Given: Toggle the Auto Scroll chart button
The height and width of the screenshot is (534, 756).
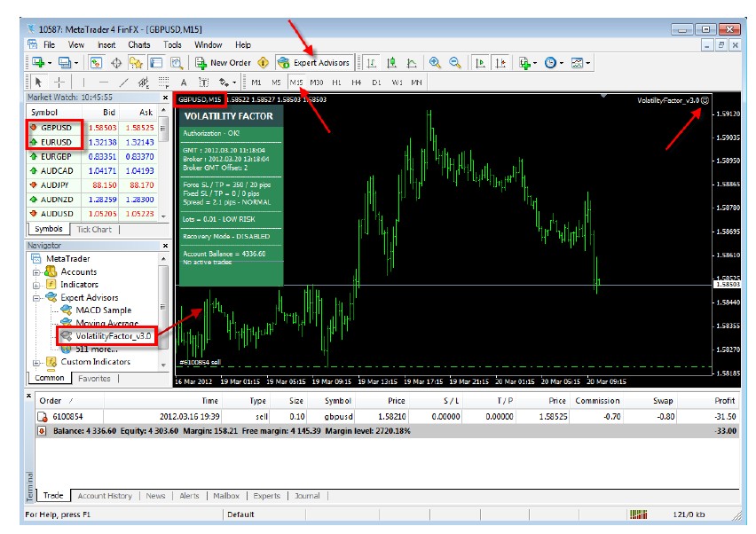Looking at the screenshot, I should (480, 63).
